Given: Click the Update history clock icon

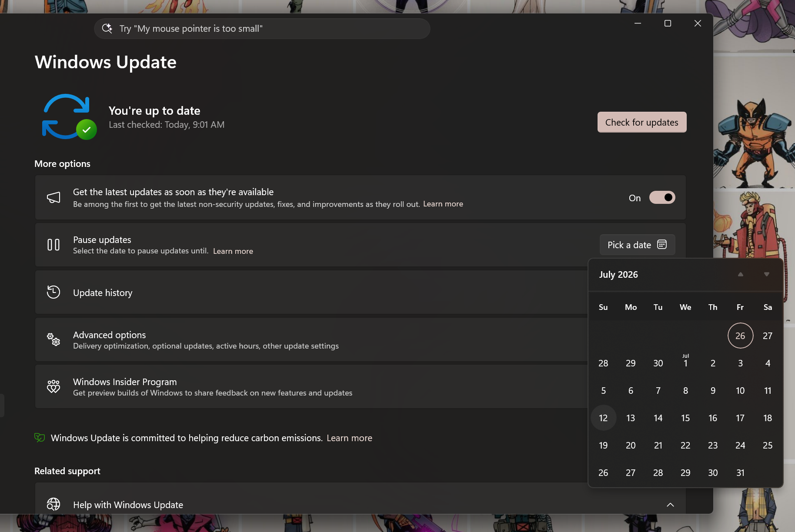Looking at the screenshot, I should click(53, 292).
